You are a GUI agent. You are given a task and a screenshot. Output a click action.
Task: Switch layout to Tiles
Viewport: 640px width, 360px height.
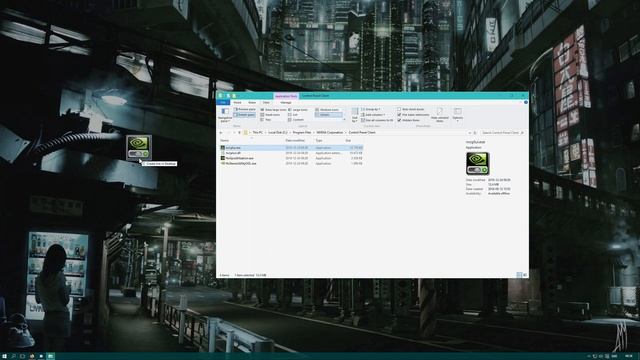[266, 120]
